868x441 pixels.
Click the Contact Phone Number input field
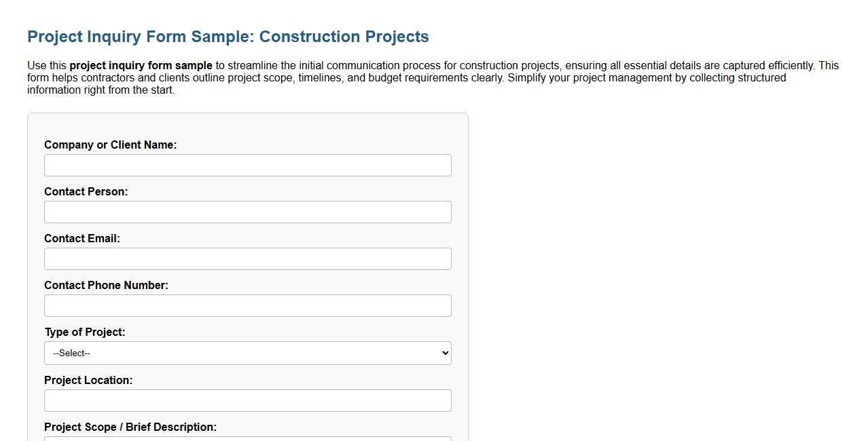click(x=247, y=305)
